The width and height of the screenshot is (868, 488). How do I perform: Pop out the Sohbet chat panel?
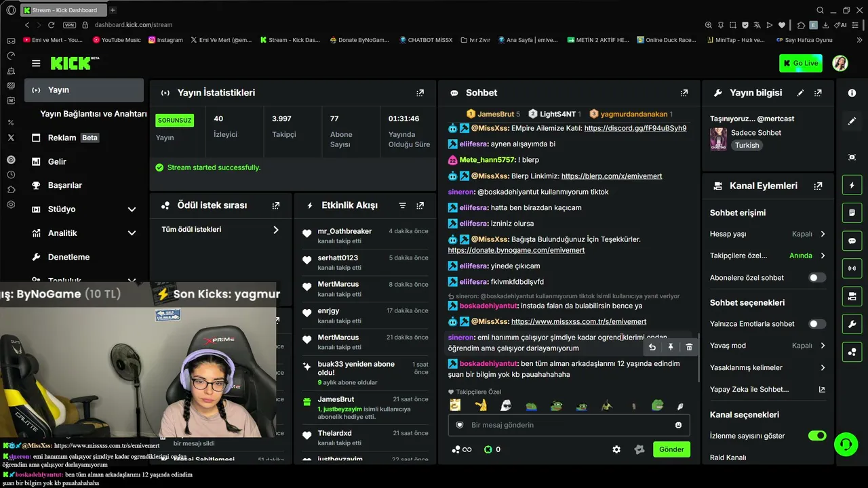pos(684,93)
